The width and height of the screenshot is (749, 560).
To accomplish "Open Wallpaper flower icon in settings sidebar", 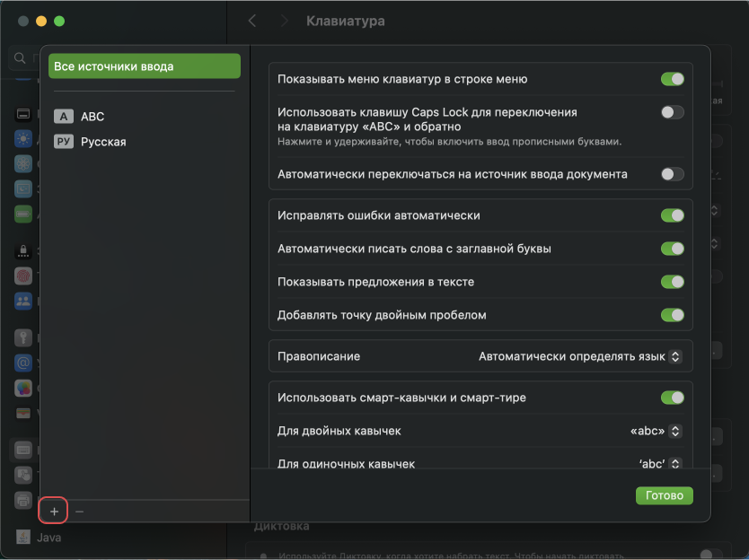I will coord(23,163).
